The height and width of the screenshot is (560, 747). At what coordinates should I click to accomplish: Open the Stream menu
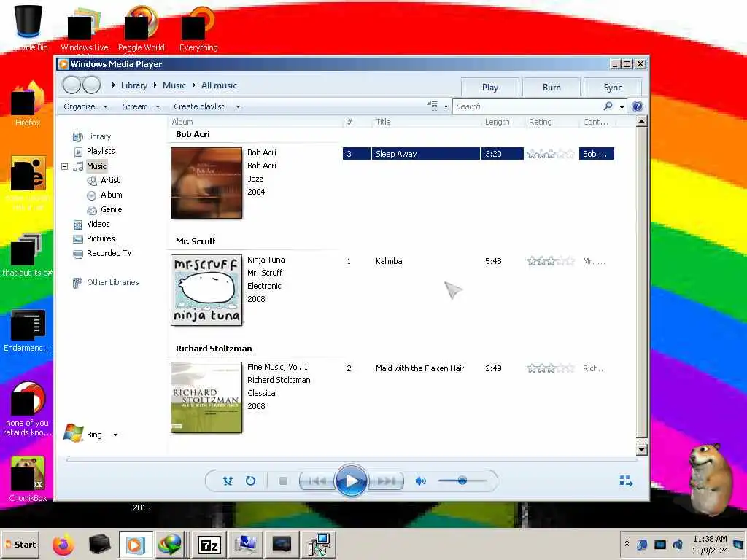click(141, 106)
